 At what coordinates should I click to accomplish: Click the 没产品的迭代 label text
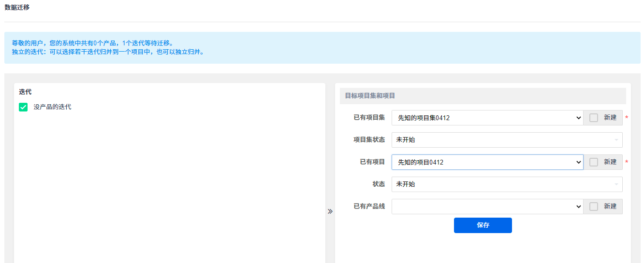point(52,107)
